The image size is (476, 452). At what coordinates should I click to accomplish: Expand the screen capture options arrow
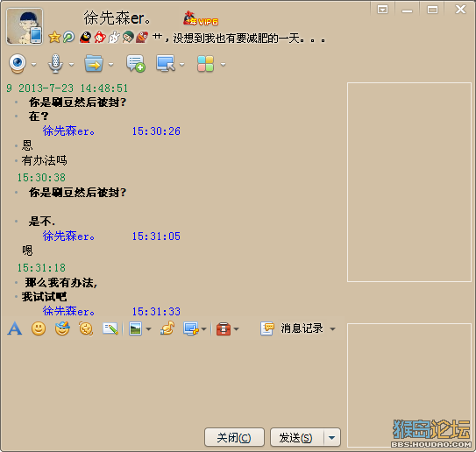(203, 329)
